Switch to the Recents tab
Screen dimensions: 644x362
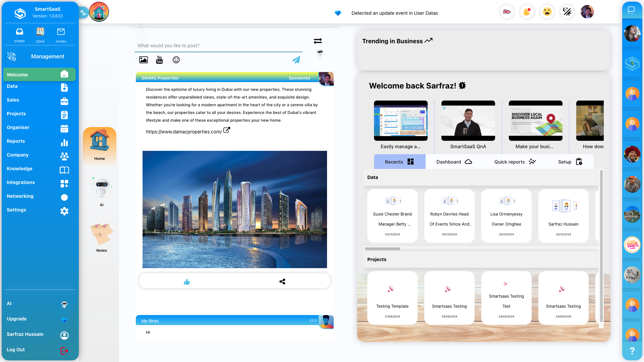point(400,162)
